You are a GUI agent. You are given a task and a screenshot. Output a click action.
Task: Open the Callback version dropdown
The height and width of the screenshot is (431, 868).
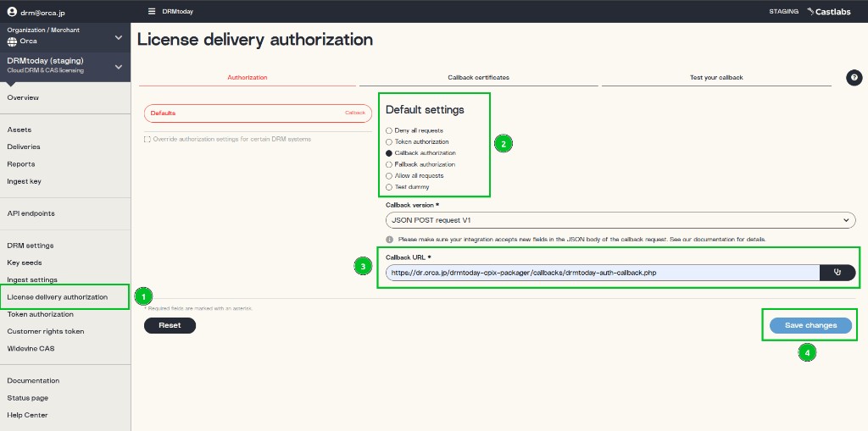(620, 220)
